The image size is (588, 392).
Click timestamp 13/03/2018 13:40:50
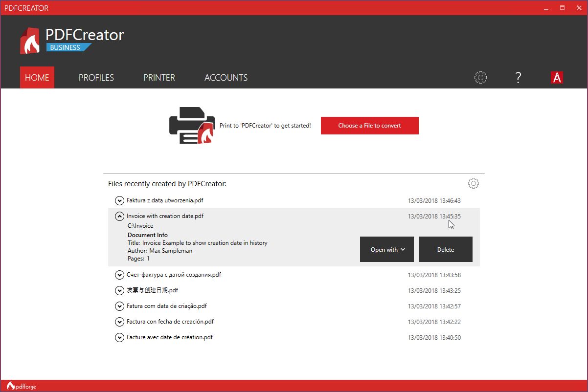[x=434, y=338]
